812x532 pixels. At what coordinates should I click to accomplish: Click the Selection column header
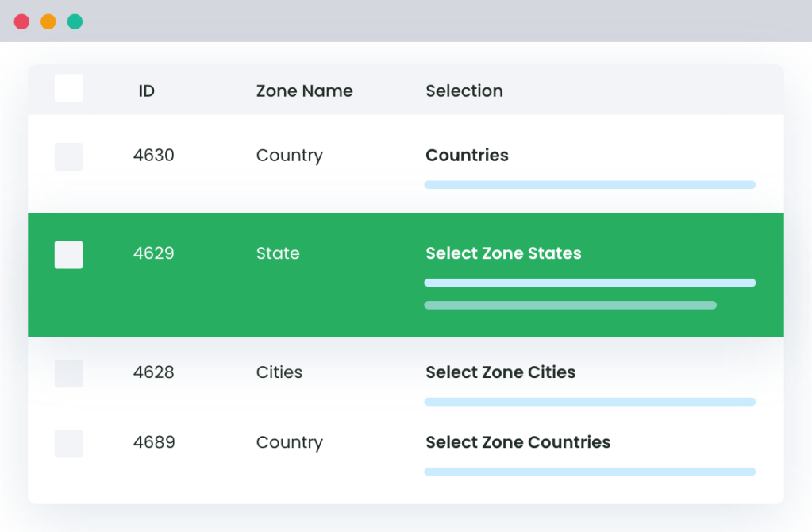(464, 91)
